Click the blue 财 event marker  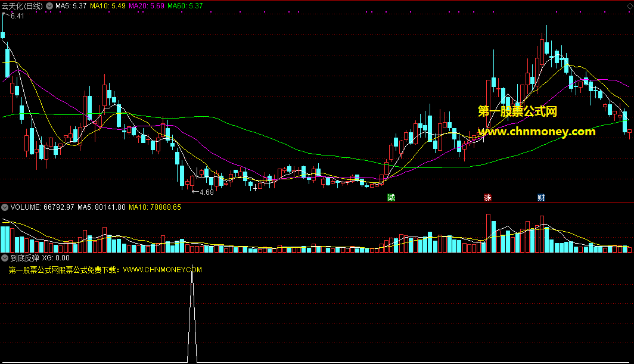point(541,197)
